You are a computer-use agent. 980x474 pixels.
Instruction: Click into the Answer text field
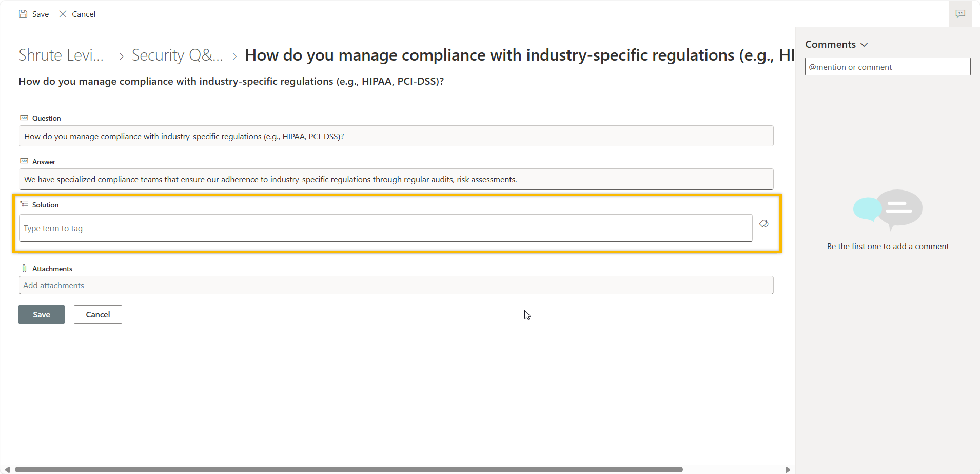[x=396, y=180]
